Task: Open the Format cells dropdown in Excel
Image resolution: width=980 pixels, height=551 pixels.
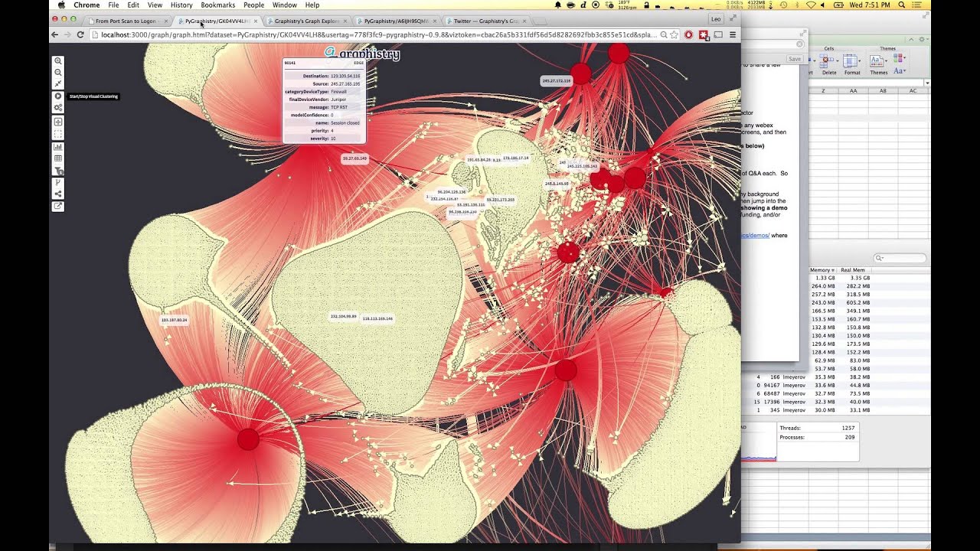Action: [x=852, y=64]
